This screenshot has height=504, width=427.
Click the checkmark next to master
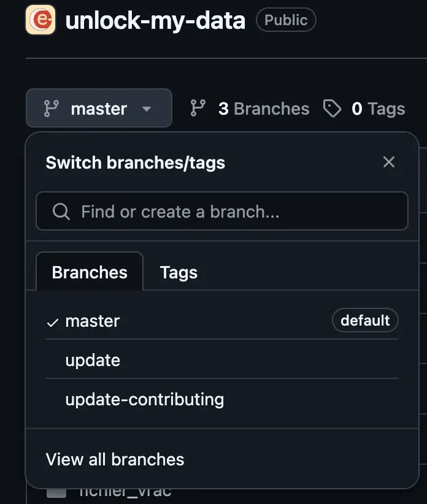[x=53, y=322]
